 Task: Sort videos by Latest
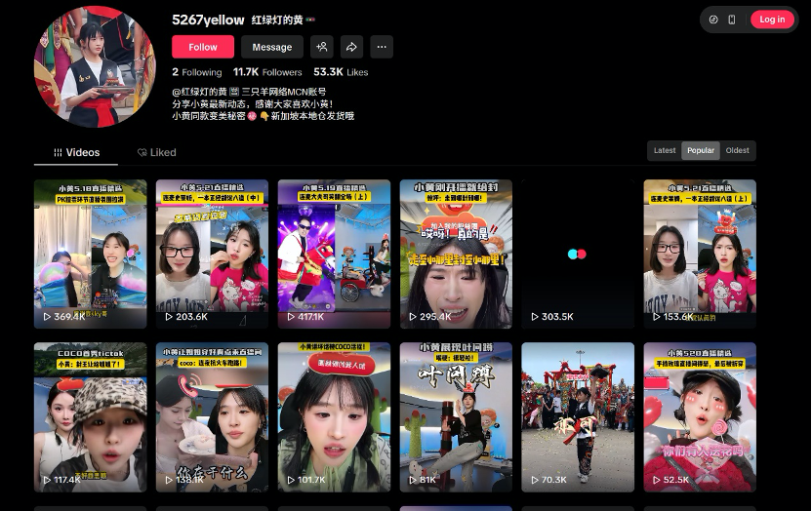pyautogui.click(x=665, y=150)
